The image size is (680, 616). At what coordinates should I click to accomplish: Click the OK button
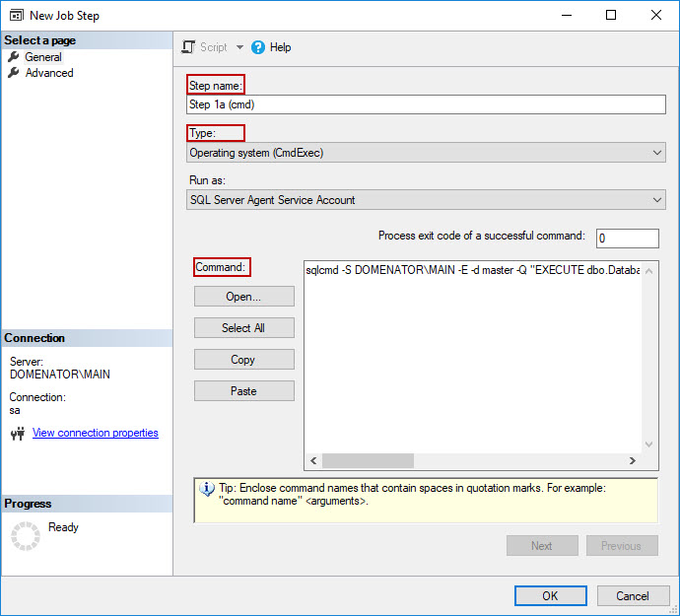(x=551, y=596)
